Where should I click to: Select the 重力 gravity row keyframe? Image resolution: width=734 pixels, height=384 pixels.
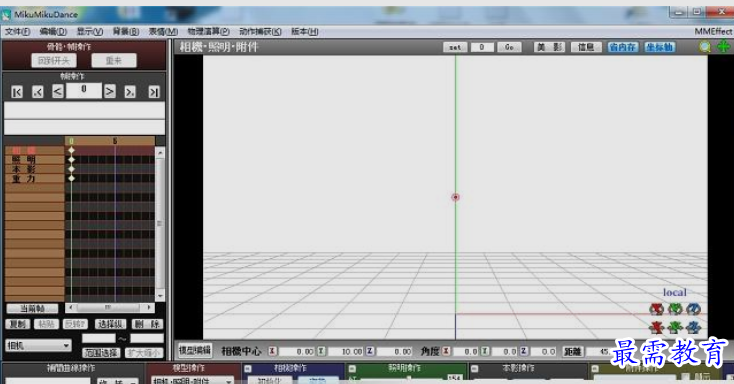point(71,178)
